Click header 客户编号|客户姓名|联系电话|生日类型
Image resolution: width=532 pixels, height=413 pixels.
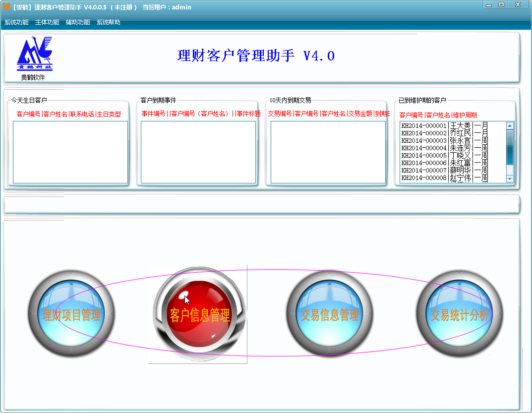click(68, 115)
